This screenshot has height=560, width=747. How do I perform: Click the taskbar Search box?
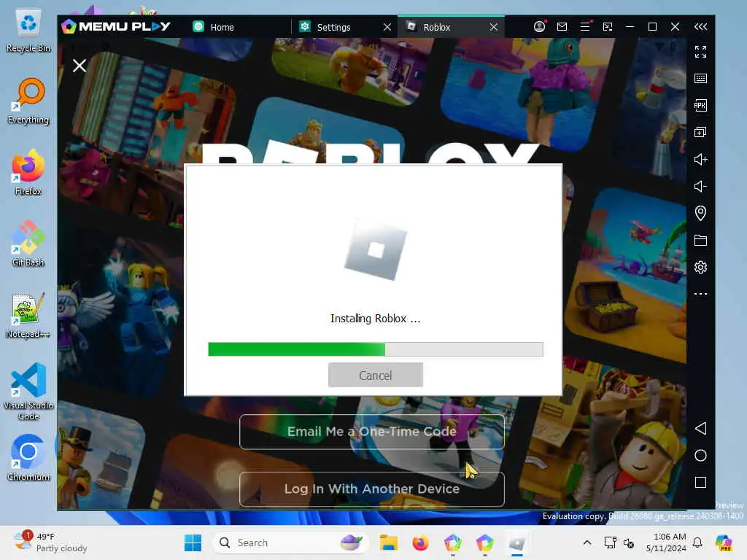point(290,542)
